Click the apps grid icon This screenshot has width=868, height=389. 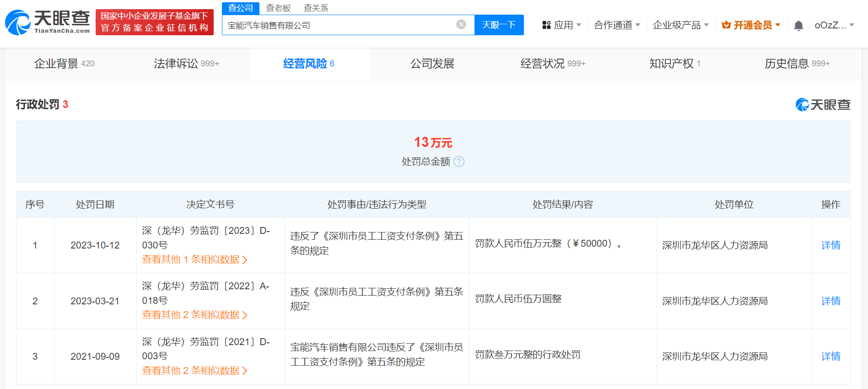point(546,25)
